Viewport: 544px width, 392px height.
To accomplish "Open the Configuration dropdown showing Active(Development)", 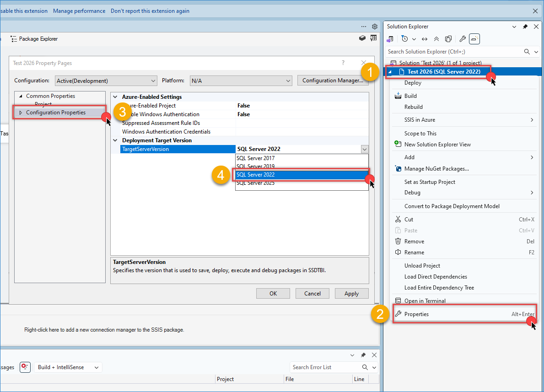I will (106, 80).
